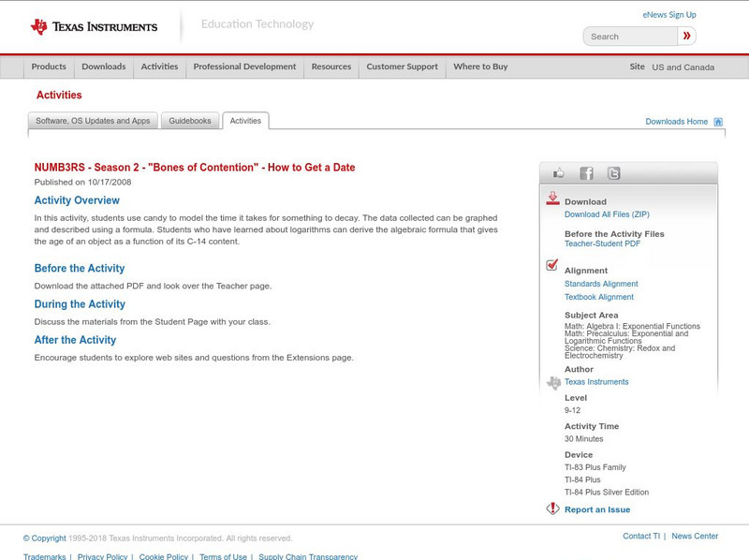Screen dimensions: 749x560
Task: Follow the eNews Sign Up link
Action: pos(669,15)
